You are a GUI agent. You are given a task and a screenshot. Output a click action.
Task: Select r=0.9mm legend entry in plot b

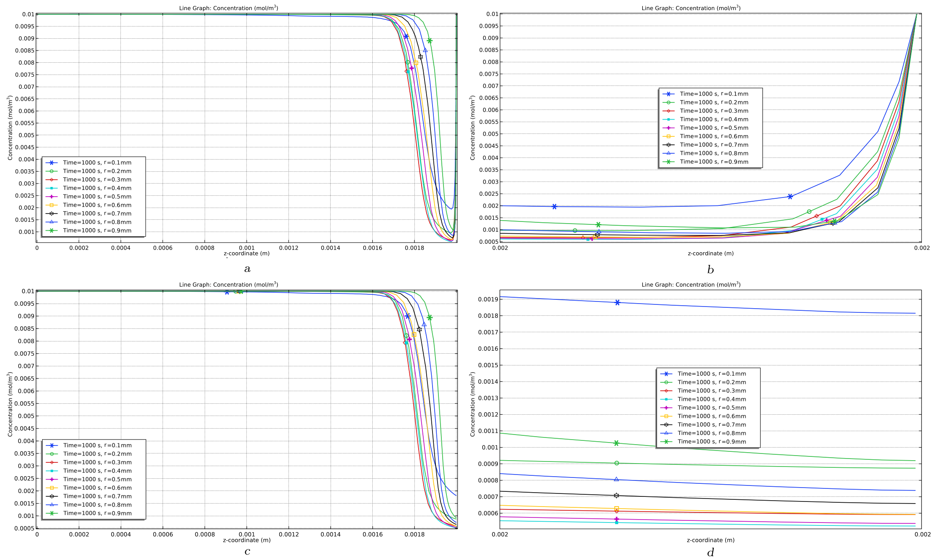click(x=714, y=162)
